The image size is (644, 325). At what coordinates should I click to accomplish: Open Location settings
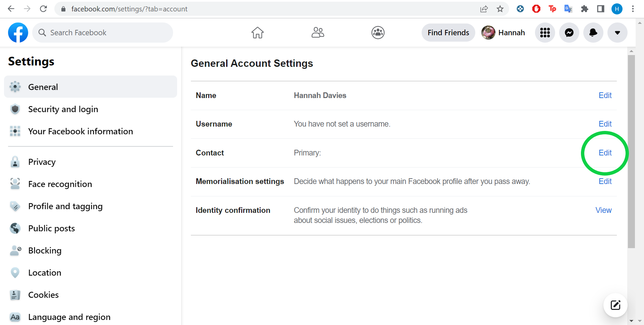click(91, 273)
